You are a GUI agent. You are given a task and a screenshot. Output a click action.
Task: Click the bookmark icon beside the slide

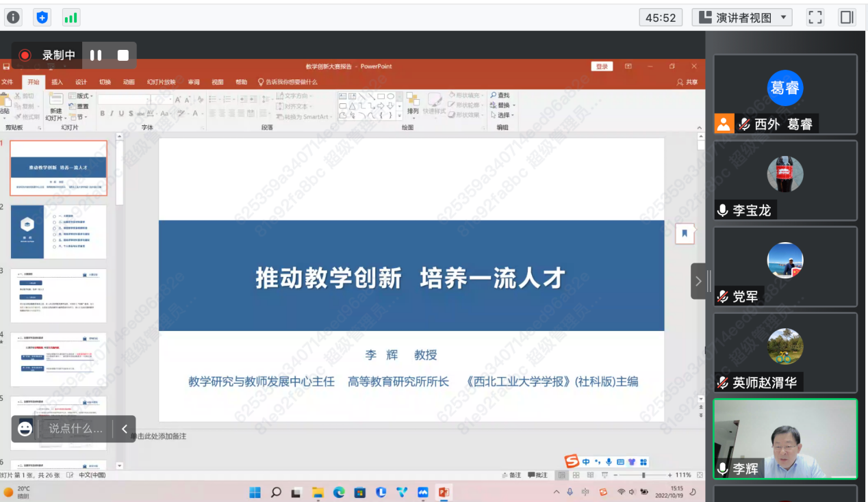pyautogui.click(x=685, y=233)
